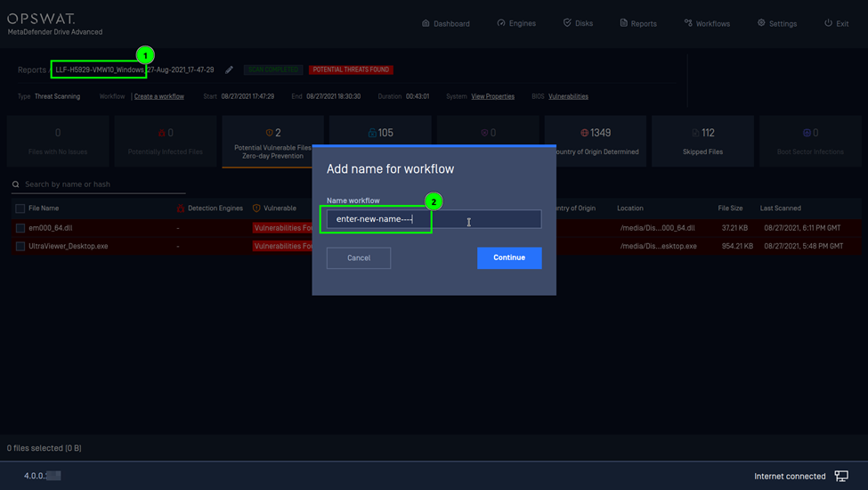Click the Vulnerable shield icon in column header

256,208
